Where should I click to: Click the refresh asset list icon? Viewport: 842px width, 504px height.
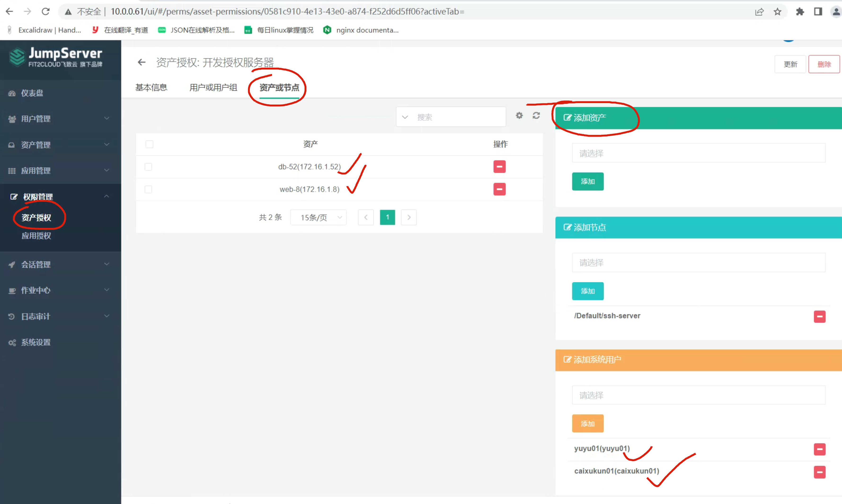[536, 115]
